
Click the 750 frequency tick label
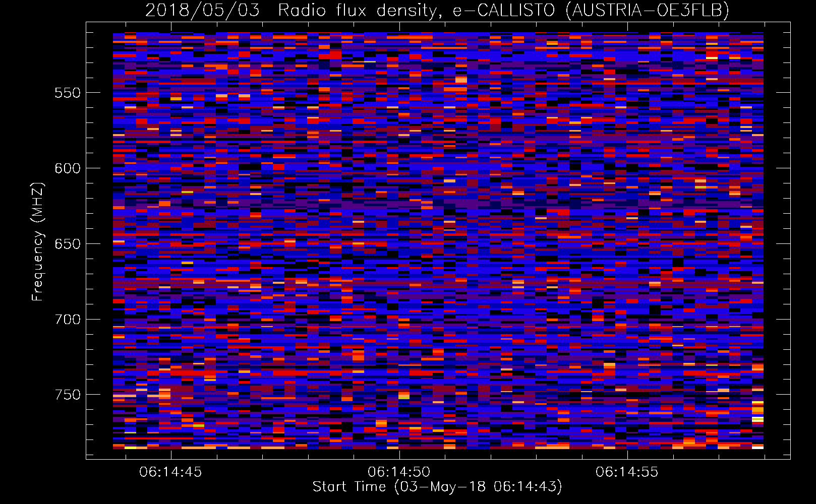tap(68, 395)
